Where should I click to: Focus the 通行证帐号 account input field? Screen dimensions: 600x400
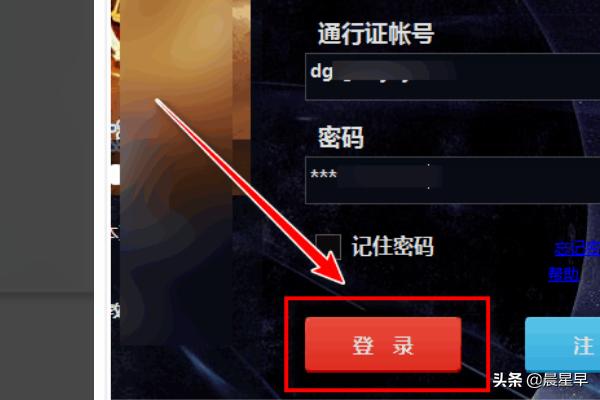coord(452,77)
